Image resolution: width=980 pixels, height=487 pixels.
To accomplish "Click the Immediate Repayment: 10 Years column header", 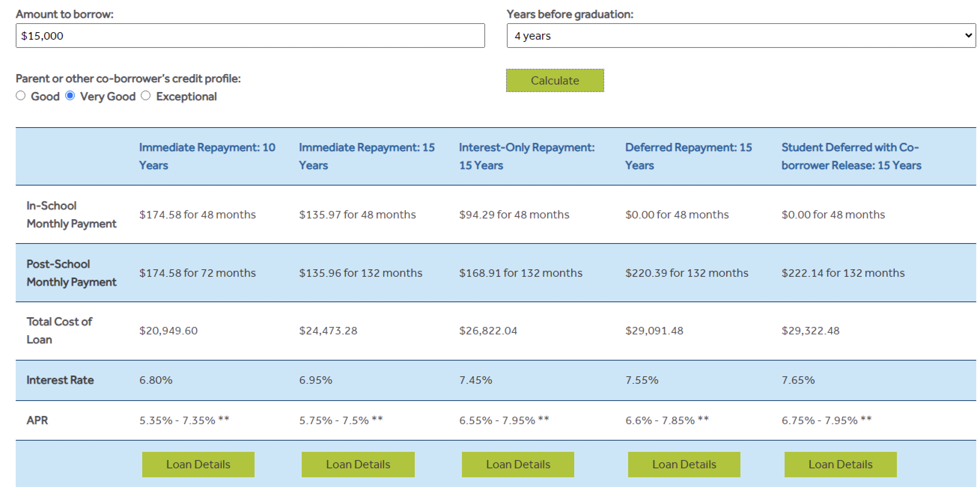I will [207, 156].
